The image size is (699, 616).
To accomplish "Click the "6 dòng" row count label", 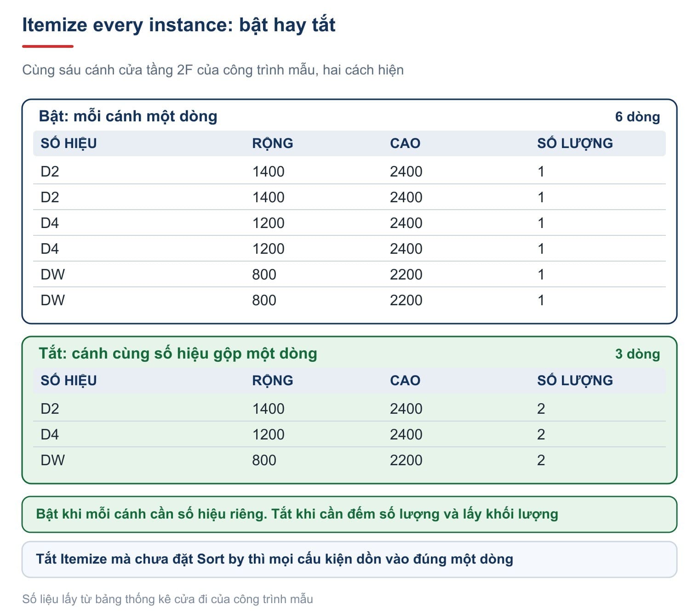I will (637, 117).
